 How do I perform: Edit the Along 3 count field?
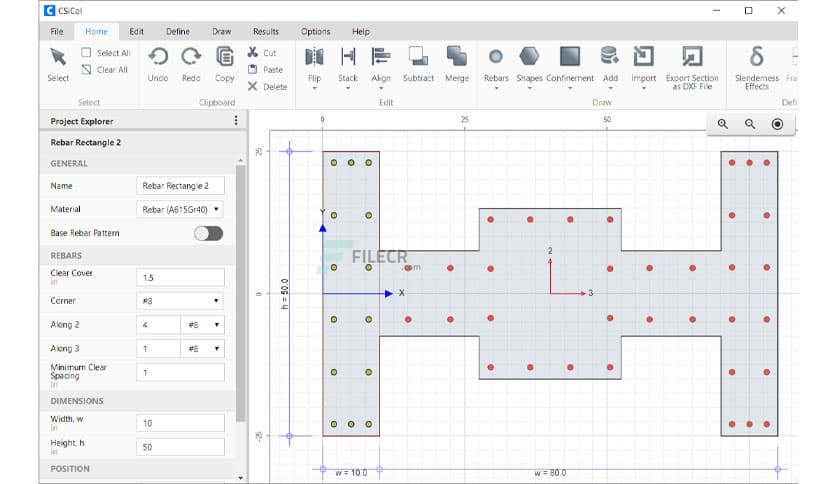coord(158,349)
